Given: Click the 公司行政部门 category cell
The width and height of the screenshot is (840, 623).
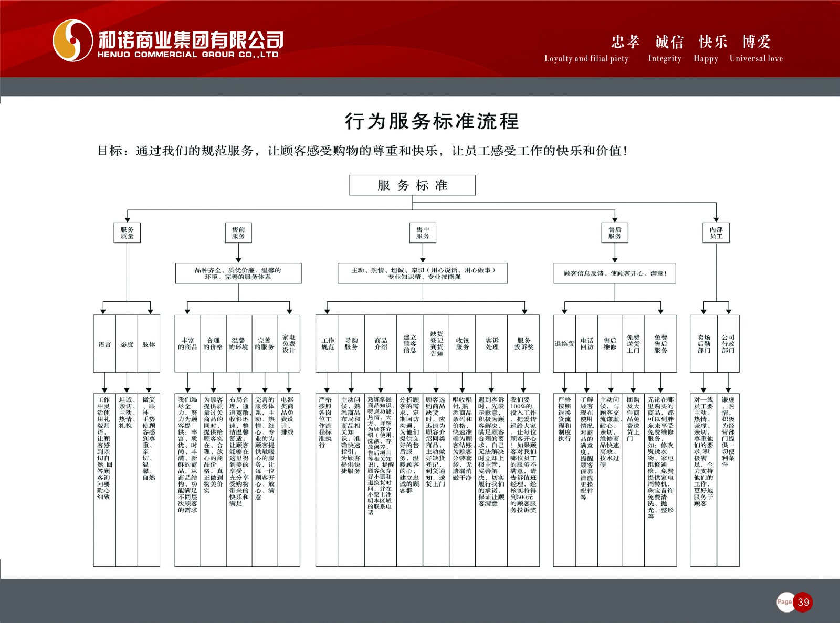Looking at the screenshot, I should click(x=728, y=344).
